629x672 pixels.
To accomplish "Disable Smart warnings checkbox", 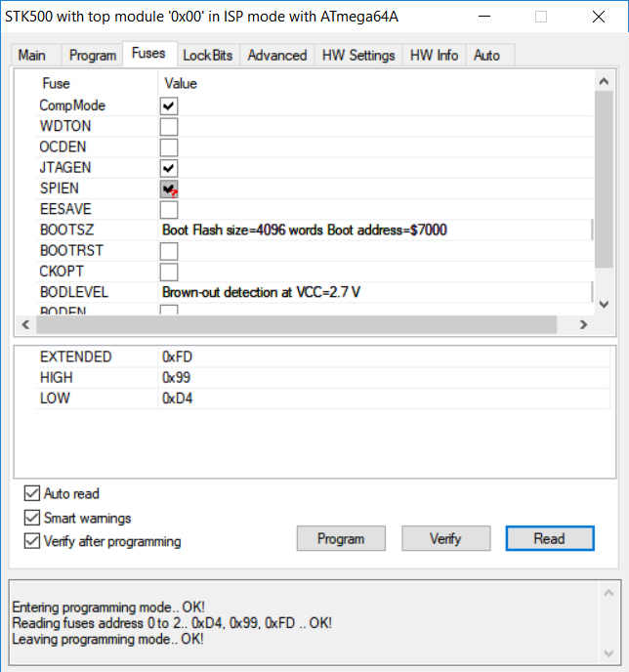I will coord(32,518).
